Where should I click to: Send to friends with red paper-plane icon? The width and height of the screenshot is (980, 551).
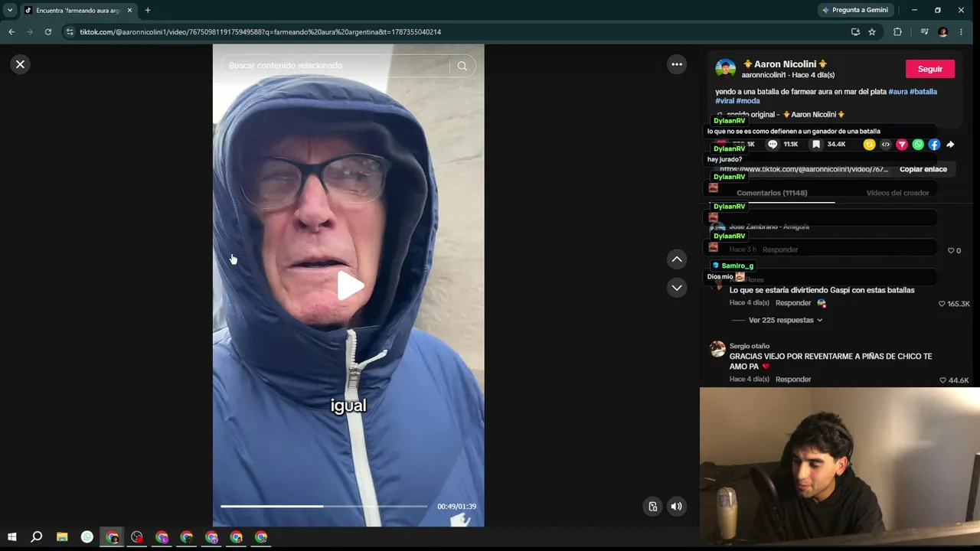click(902, 145)
